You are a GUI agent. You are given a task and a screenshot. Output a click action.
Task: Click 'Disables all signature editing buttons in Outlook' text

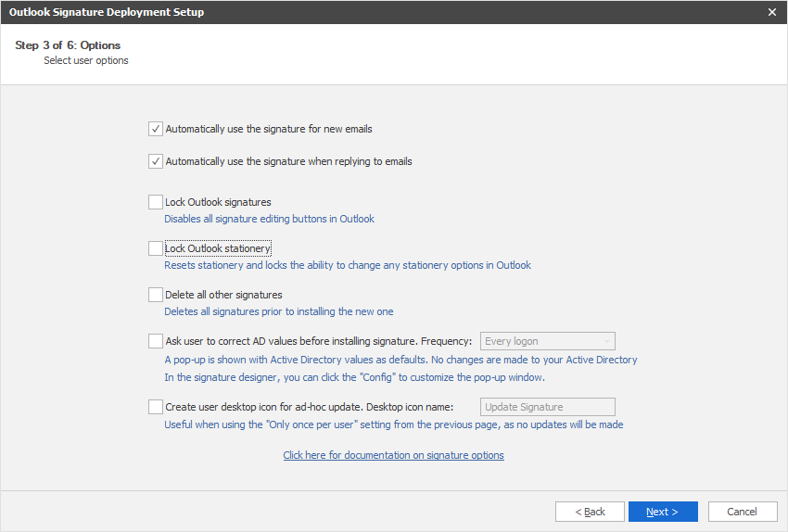(270, 219)
